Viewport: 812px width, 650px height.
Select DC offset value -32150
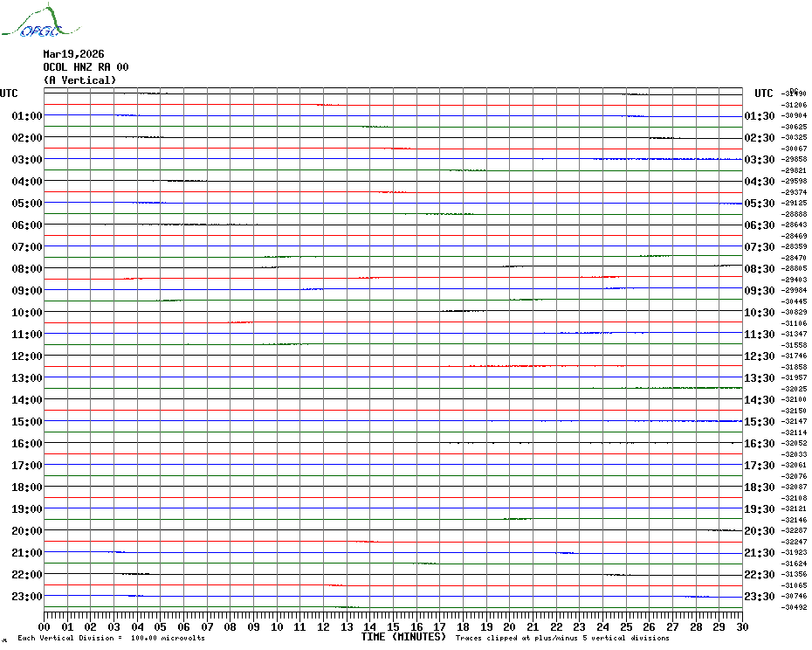click(x=794, y=411)
